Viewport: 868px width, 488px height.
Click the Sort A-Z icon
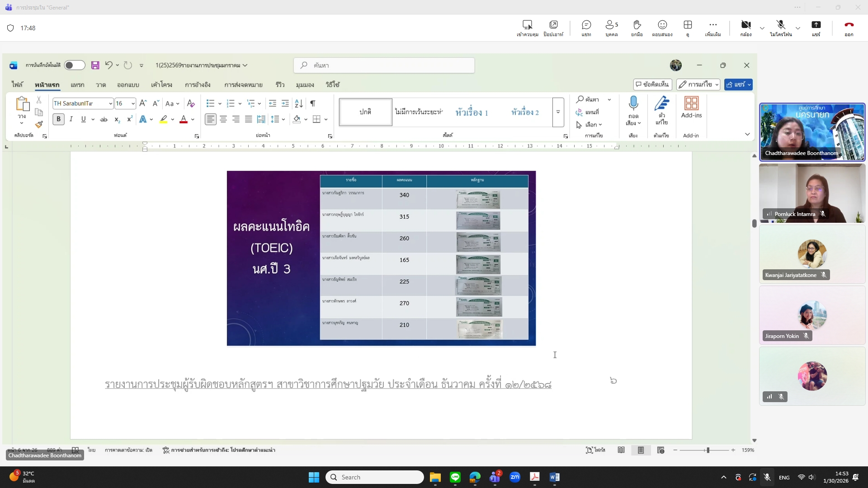(x=299, y=103)
